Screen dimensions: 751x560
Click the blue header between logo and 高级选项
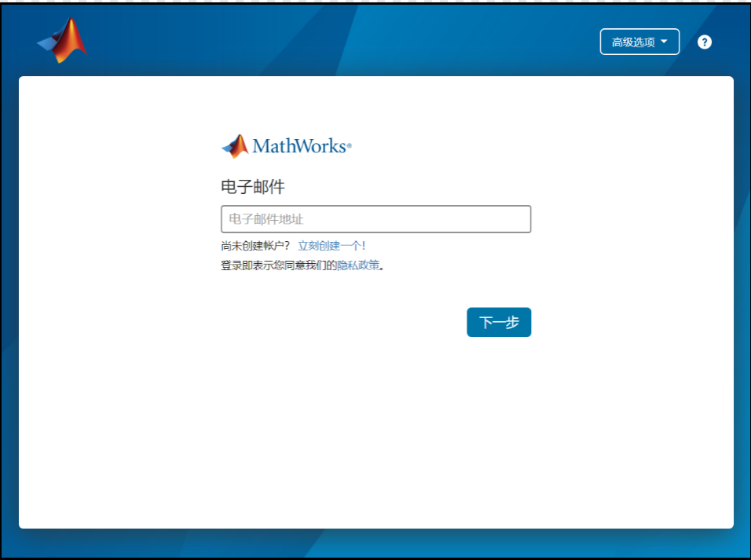click(338, 39)
